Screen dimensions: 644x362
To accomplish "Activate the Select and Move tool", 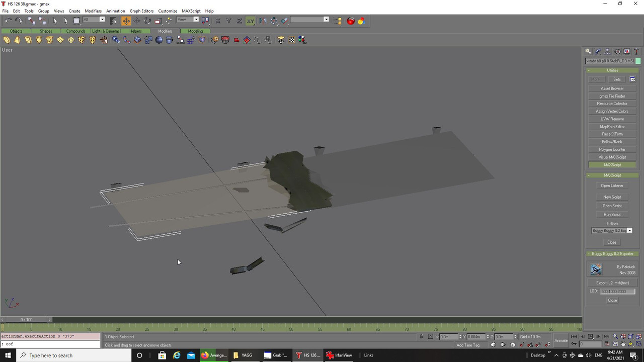I will click(x=126, y=21).
